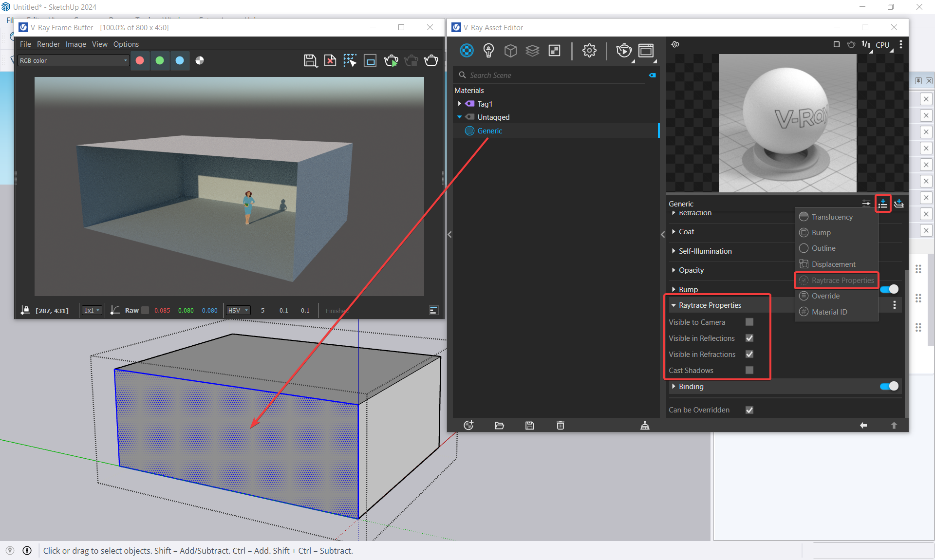The width and height of the screenshot is (935, 560).
Task: Uncheck Visible in Reflections checkbox
Action: (x=749, y=338)
